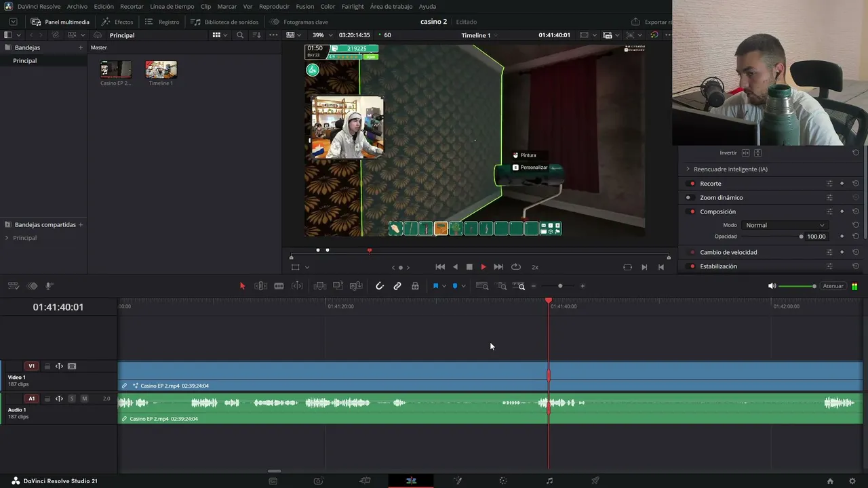Click the stop playback button
The height and width of the screenshot is (488, 868).
pos(469,267)
